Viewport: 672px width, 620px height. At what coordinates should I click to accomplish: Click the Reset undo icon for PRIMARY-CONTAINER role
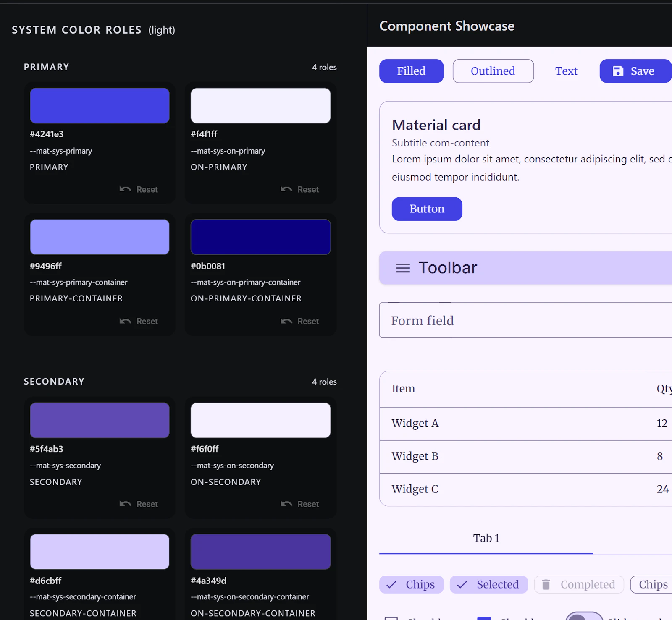[x=125, y=321]
